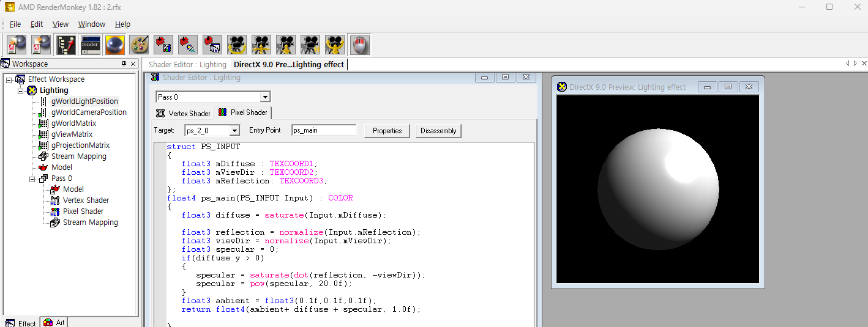Viewport: 868px width, 327px height.
Task: Open the View menu
Action: 61,24
